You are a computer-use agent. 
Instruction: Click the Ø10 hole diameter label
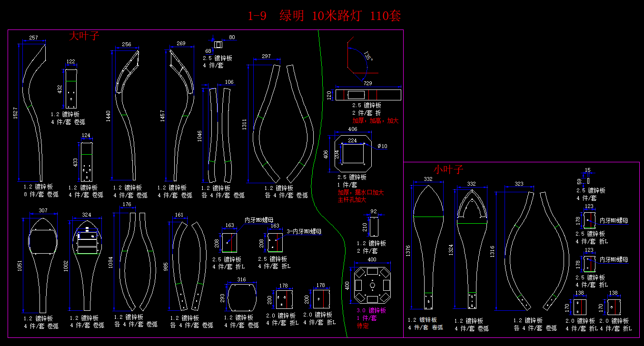382,146
